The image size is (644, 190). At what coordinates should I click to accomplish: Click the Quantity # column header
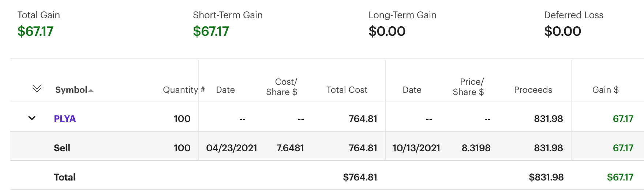183,90
